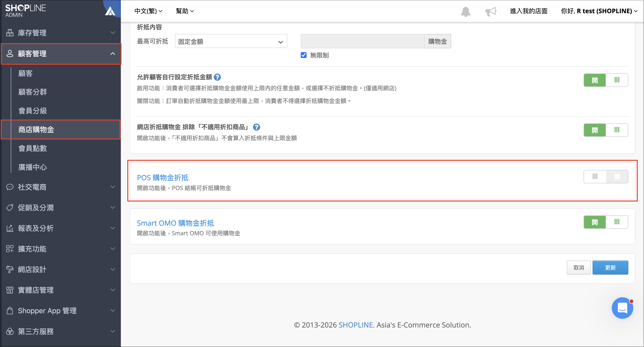Click the SHOPLINE Admin logo
The width and height of the screenshot is (644, 347).
[26, 11]
